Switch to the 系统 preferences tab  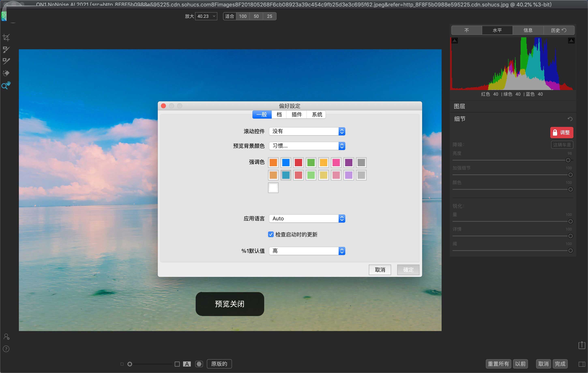[317, 115]
